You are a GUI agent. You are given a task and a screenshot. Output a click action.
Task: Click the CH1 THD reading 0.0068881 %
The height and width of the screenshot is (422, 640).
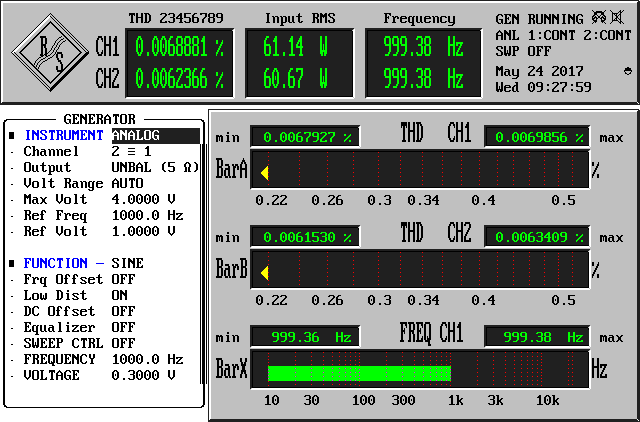point(180,47)
